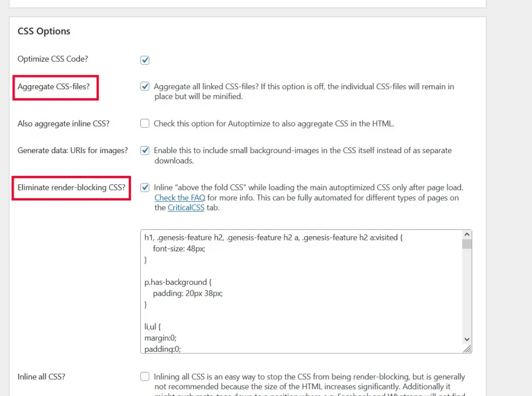Click the 'Aggregate CSS-files?' label text
The height and width of the screenshot is (396, 532).
point(54,87)
